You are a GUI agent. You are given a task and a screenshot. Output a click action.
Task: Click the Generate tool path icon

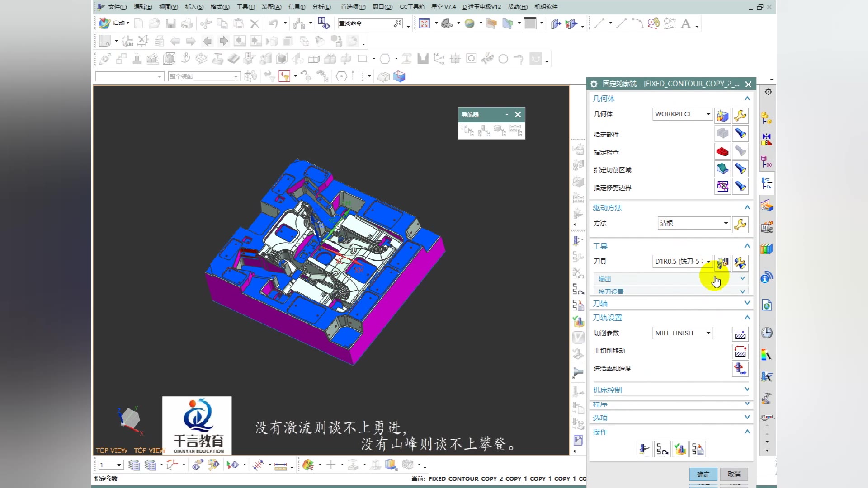(645, 449)
